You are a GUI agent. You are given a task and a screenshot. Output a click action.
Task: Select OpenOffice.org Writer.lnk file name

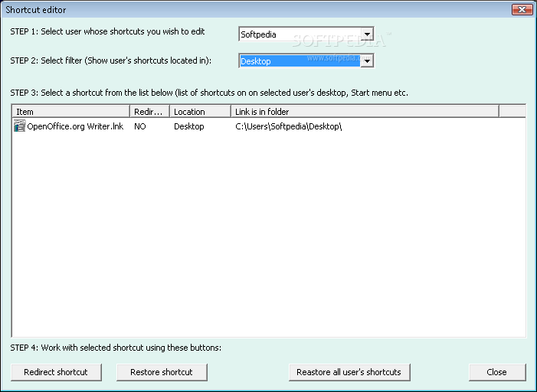coord(75,126)
